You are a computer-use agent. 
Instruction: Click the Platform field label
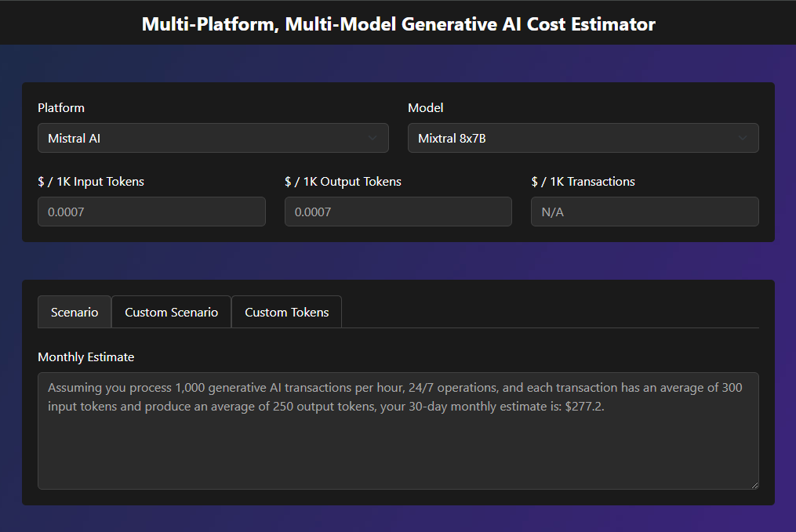(x=60, y=107)
